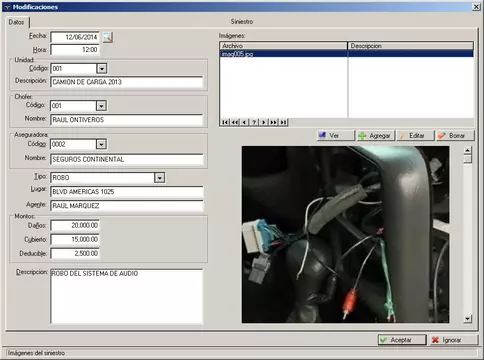The height and width of the screenshot is (360, 484).
Task: Click the image preview scroll up arrow
Action: pos(467,150)
